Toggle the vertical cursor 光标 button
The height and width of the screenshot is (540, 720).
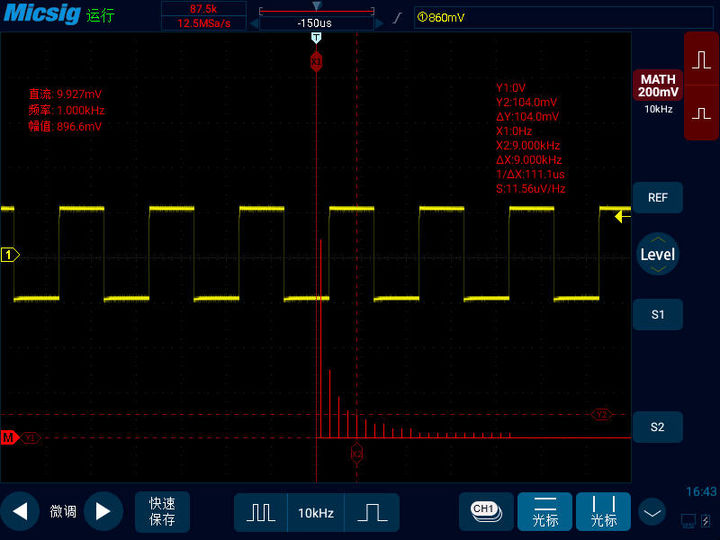(603, 511)
